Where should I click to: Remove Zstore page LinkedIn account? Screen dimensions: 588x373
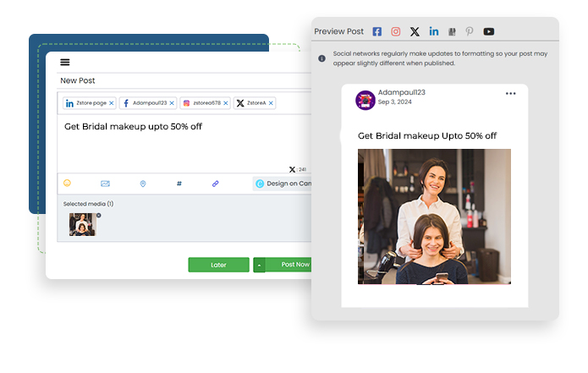112,103
